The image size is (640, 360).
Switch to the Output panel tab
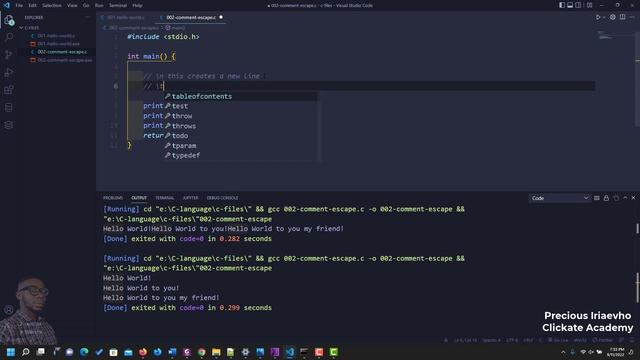(139, 198)
